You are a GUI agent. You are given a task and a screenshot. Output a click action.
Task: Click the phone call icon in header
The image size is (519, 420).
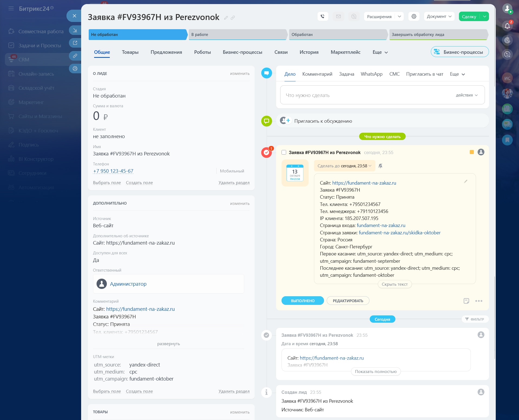click(x=322, y=16)
